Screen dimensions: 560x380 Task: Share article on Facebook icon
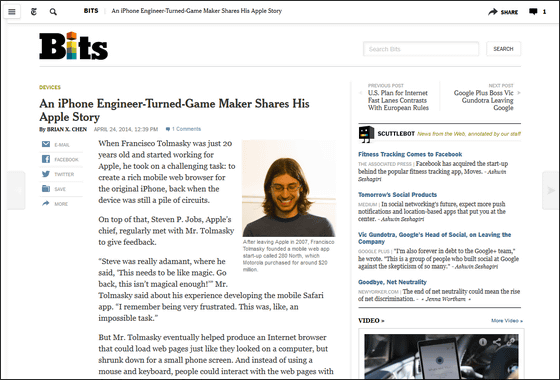pos(46,159)
